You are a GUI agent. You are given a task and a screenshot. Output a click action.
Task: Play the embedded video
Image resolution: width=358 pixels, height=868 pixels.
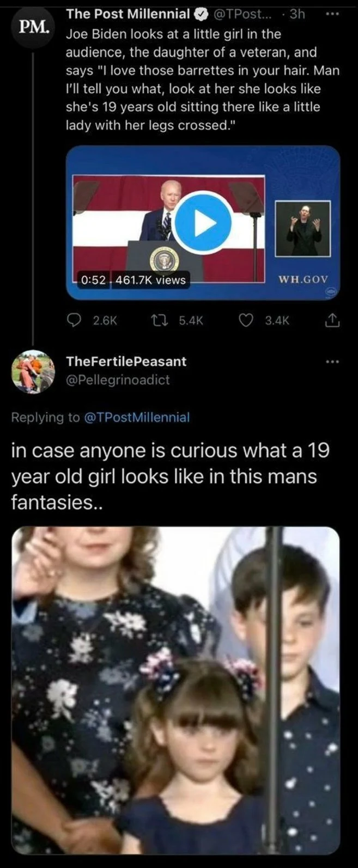pos(202,223)
